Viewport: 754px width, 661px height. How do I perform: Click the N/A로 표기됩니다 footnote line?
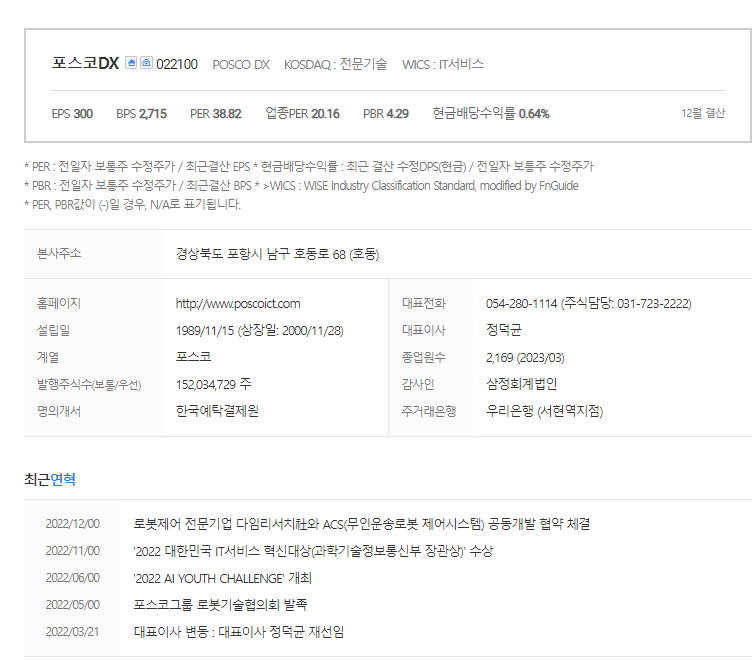(x=132, y=204)
